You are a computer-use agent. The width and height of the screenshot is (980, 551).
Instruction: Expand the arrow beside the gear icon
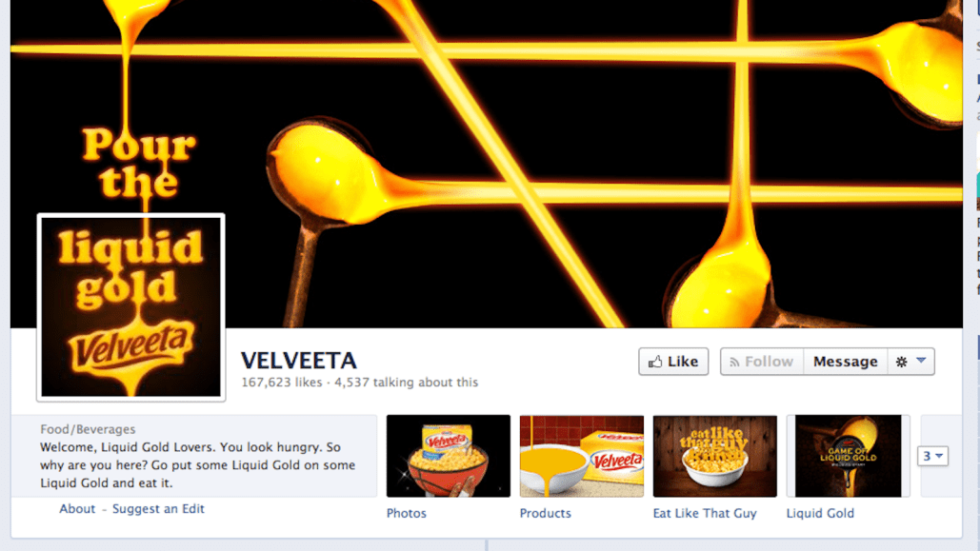[x=921, y=361]
